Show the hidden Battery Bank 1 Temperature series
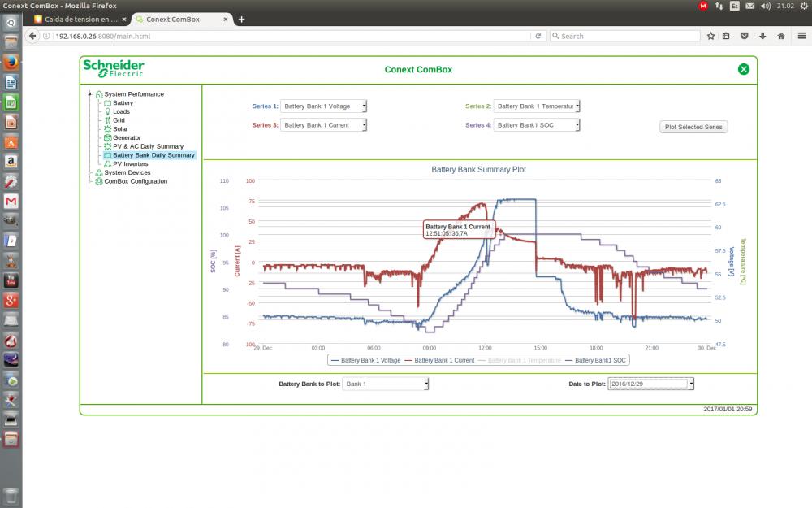This screenshot has height=508, width=812. 519,360
